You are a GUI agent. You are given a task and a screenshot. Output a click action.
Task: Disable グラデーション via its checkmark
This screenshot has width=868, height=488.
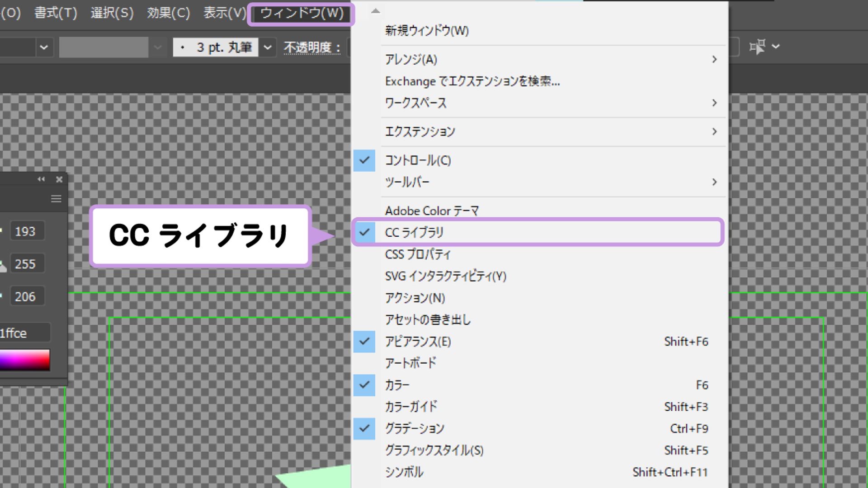[x=364, y=428]
